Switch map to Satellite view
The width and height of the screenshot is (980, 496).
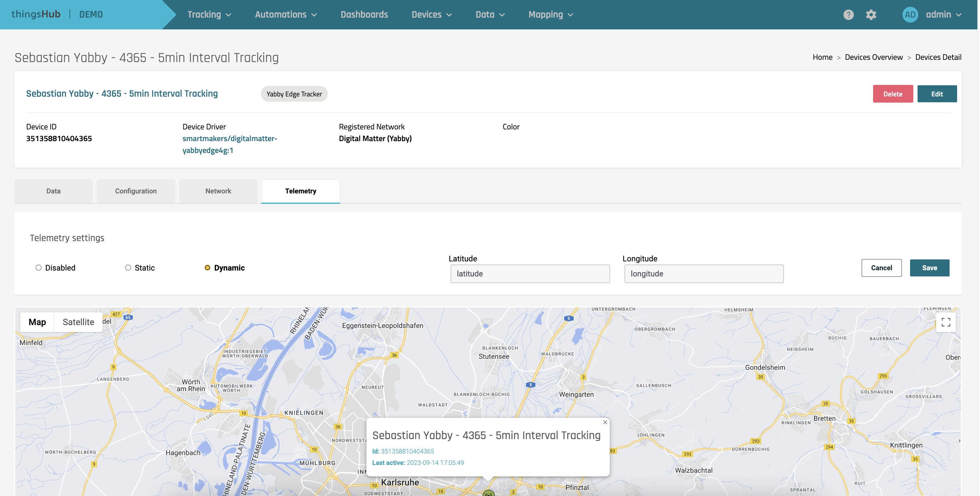78,322
